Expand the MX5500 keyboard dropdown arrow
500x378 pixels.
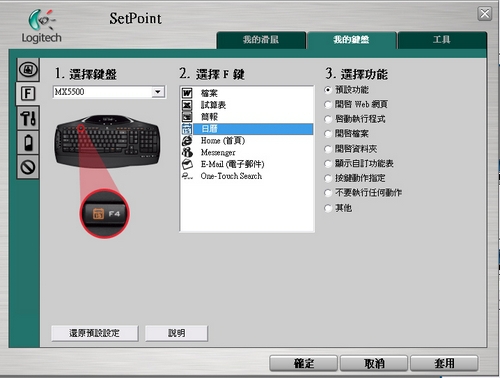click(158, 92)
